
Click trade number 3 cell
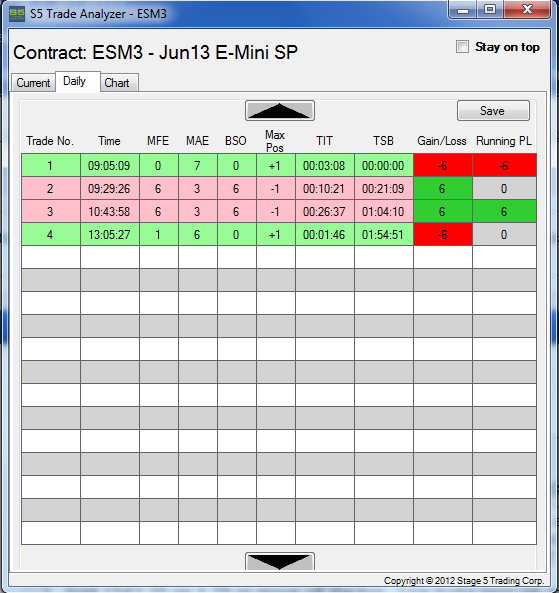click(x=51, y=211)
